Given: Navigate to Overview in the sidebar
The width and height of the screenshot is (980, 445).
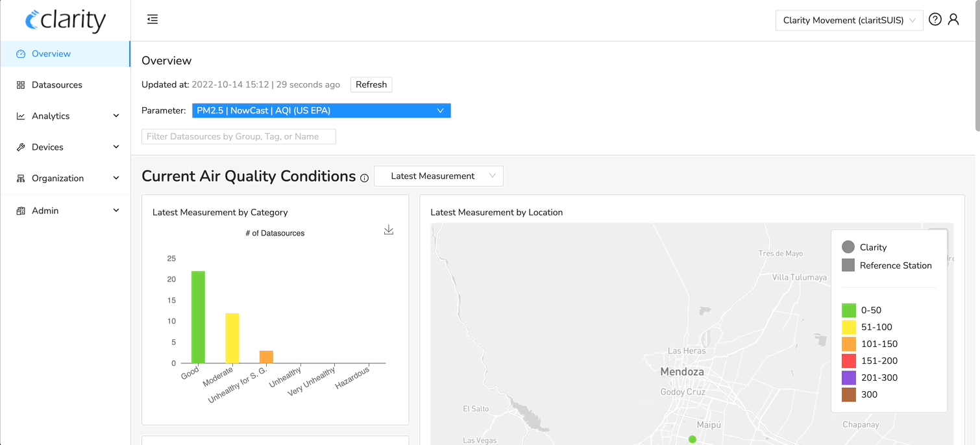Looking at the screenshot, I should (x=51, y=53).
